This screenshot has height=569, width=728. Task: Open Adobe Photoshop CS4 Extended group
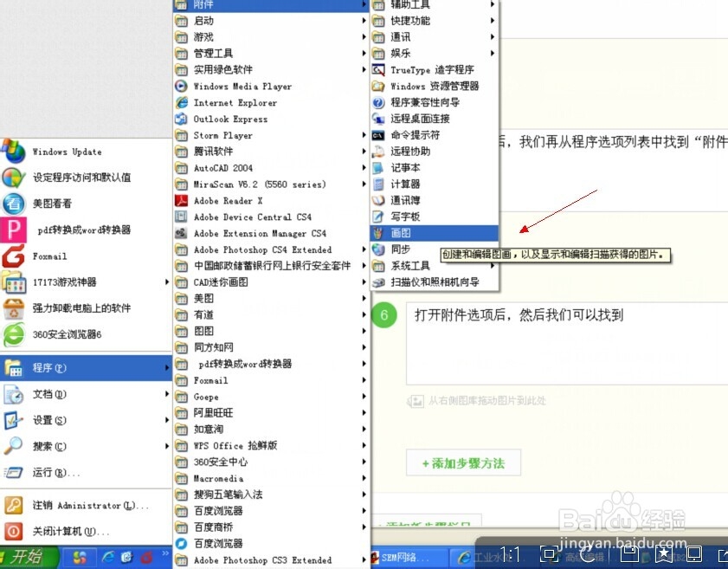271,249
